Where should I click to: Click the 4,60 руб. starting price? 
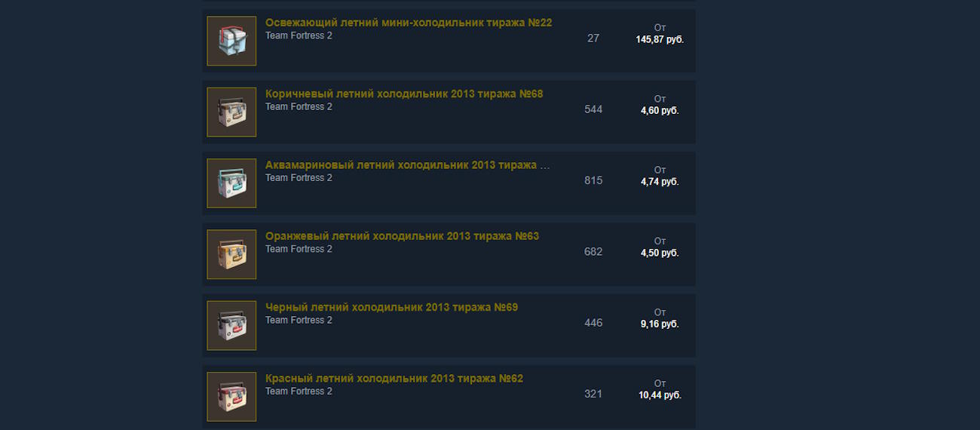[x=660, y=110]
